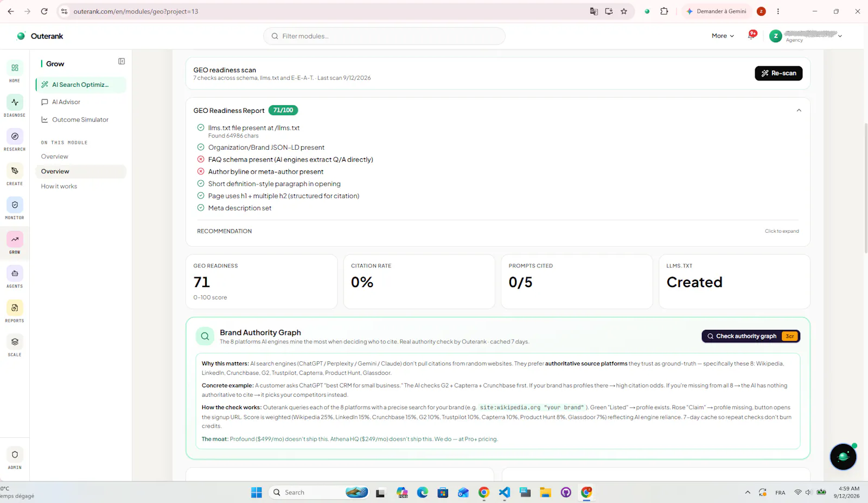The image size is (868, 503).
Task: Click the Brand Authority Graph search icon
Action: click(205, 336)
